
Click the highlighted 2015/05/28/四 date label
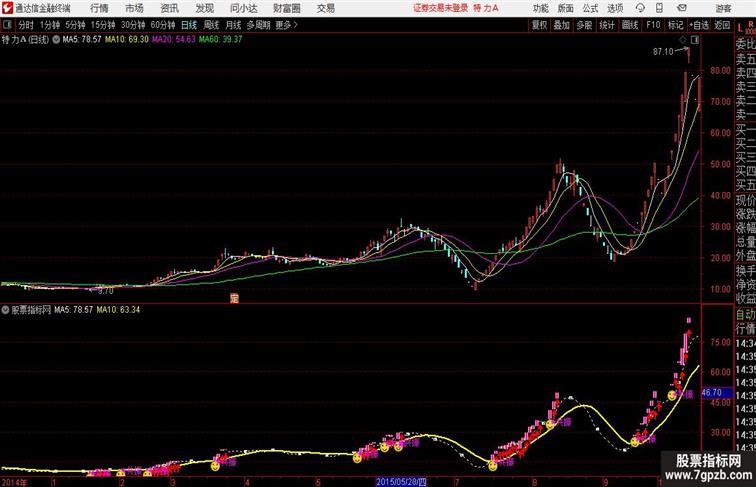401,482
